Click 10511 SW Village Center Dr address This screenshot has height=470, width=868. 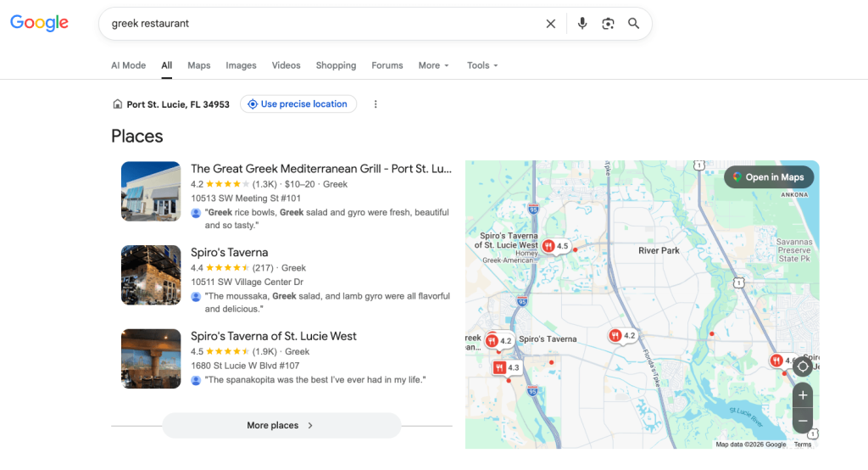tap(247, 282)
